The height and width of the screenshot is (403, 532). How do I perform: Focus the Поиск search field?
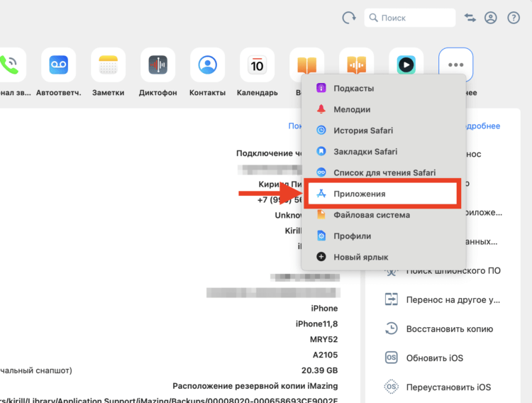(x=410, y=18)
